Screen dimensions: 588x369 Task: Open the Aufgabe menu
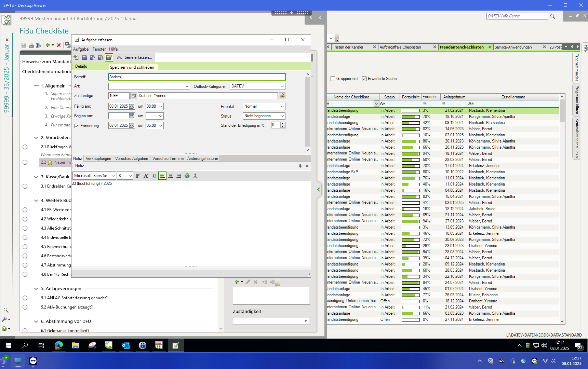point(81,49)
